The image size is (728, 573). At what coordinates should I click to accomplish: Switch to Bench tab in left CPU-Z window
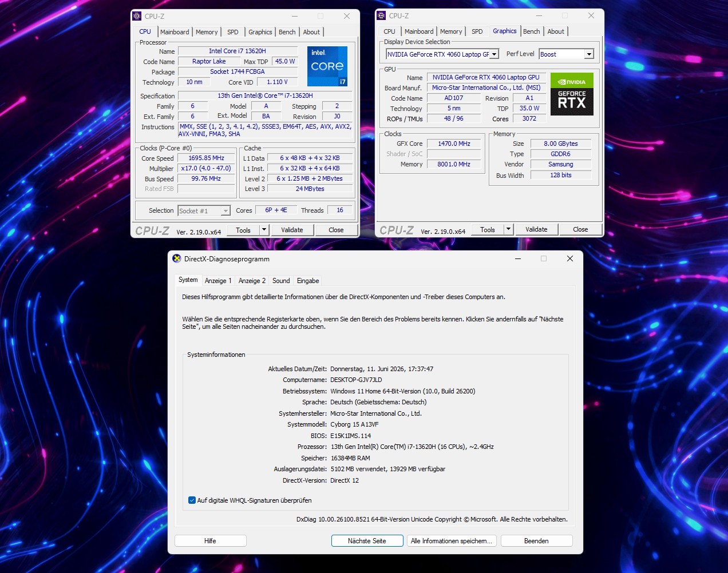287,32
